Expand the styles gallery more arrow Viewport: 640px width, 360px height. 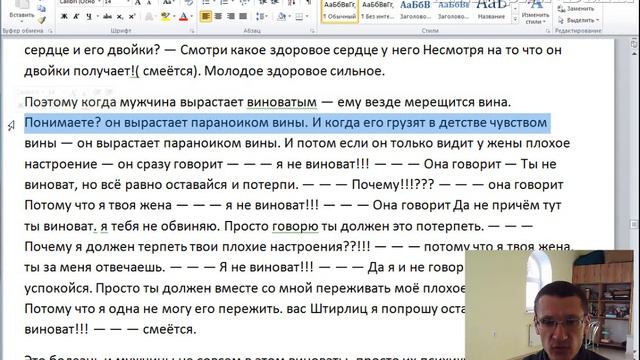click(x=515, y=19)
